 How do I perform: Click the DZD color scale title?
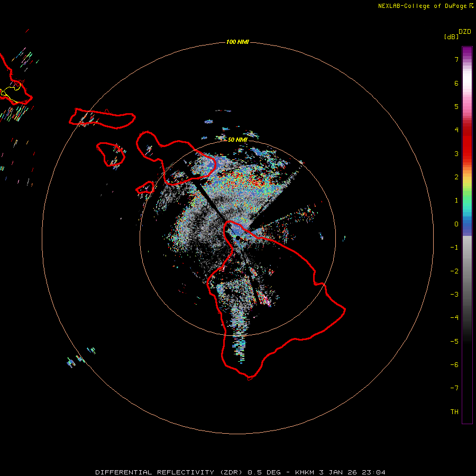[x=465, y=32]
